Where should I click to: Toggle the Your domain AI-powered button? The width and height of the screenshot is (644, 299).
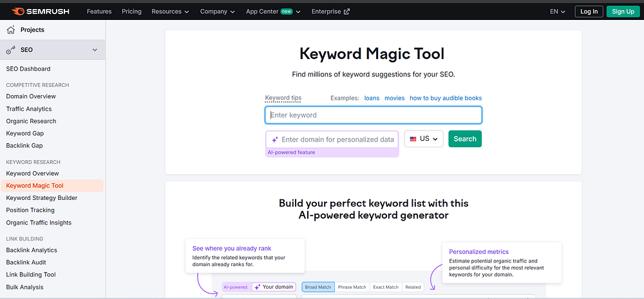pyautogui.click(x=274, y=287)
